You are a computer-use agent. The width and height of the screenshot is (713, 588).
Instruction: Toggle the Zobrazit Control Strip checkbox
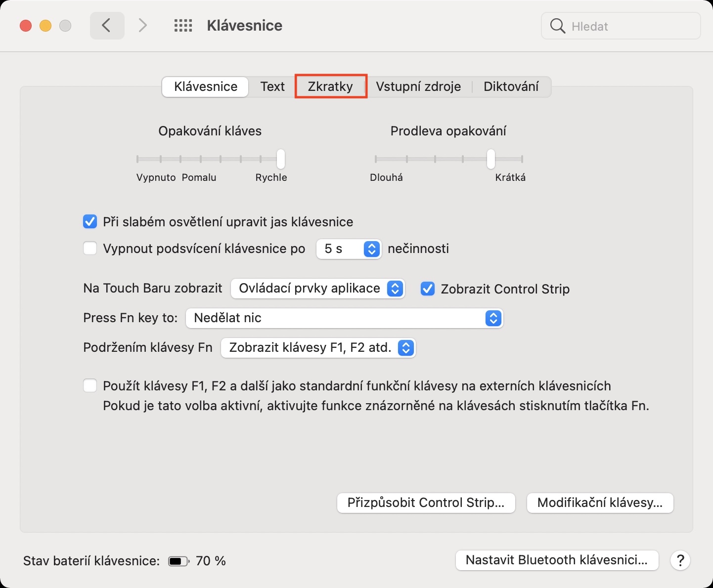pos(428,289)
